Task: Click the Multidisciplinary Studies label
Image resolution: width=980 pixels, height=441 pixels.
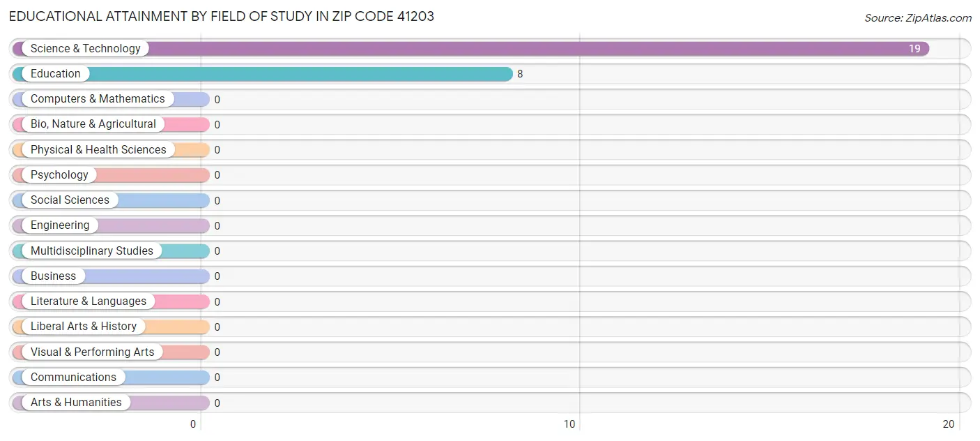Action: coord(92,251)
